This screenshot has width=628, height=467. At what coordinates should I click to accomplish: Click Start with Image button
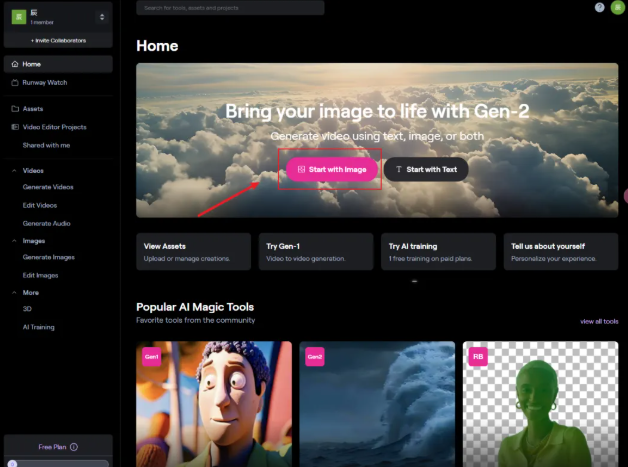332,169
